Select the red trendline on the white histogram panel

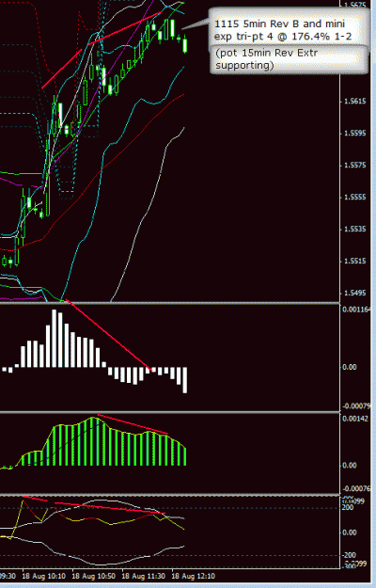(109, 336)
